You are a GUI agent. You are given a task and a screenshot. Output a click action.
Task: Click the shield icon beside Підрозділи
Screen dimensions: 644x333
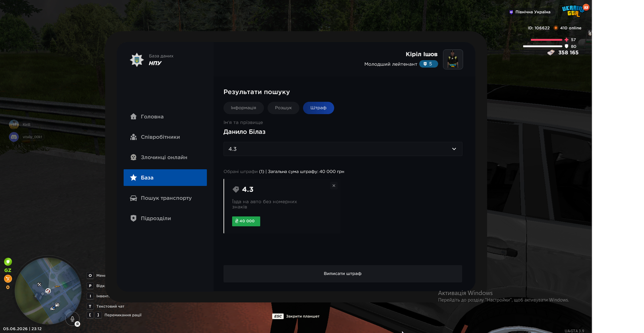[133, 218]
